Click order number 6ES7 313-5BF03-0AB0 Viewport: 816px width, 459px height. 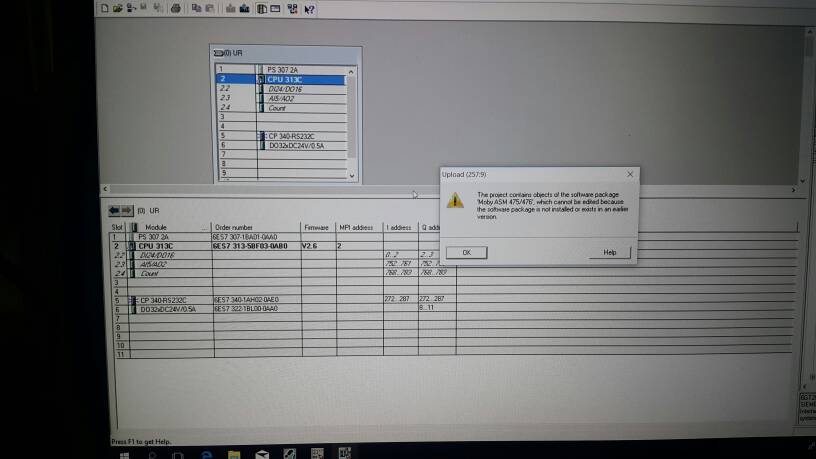250,246
